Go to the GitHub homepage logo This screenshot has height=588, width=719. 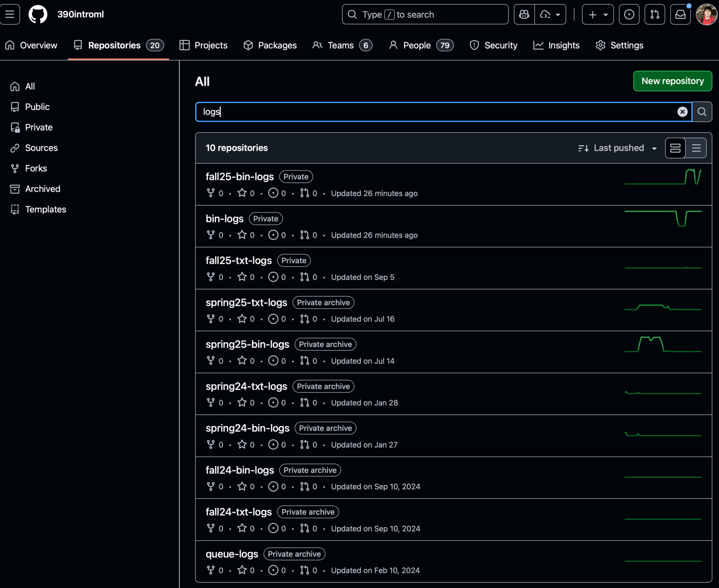38,14
